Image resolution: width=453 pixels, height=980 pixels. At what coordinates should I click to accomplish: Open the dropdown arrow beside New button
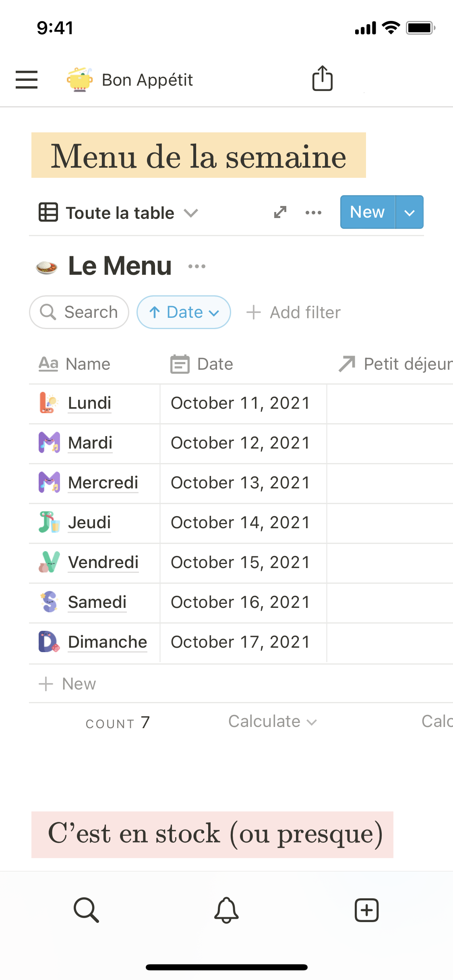[410, 212]
